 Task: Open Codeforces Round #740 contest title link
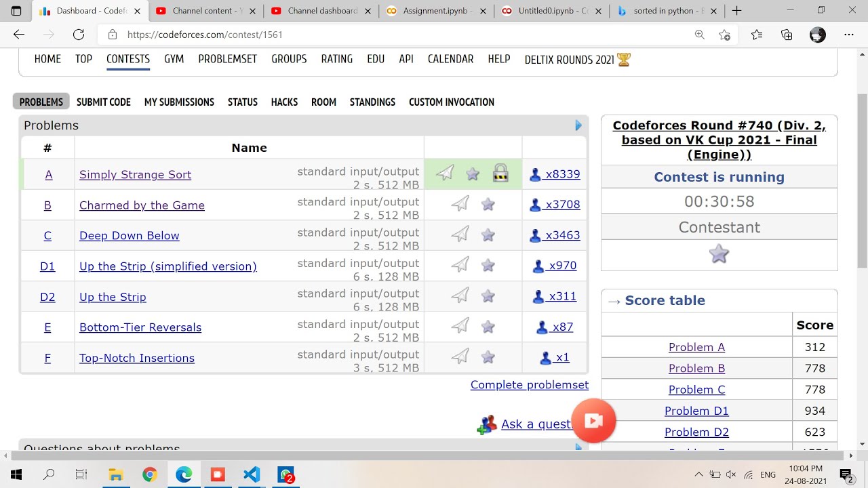pos(719,140)
